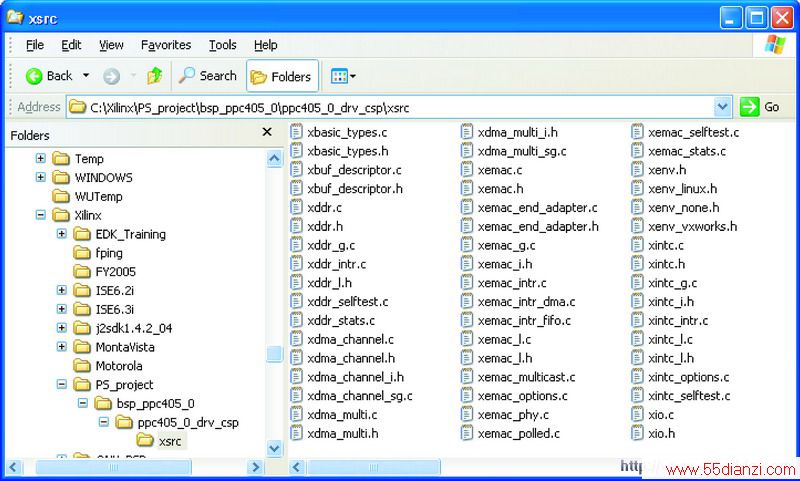Select file name xintc_selftest.c
The width and height of the screenshot is (800, 481).
pos(689,396)
